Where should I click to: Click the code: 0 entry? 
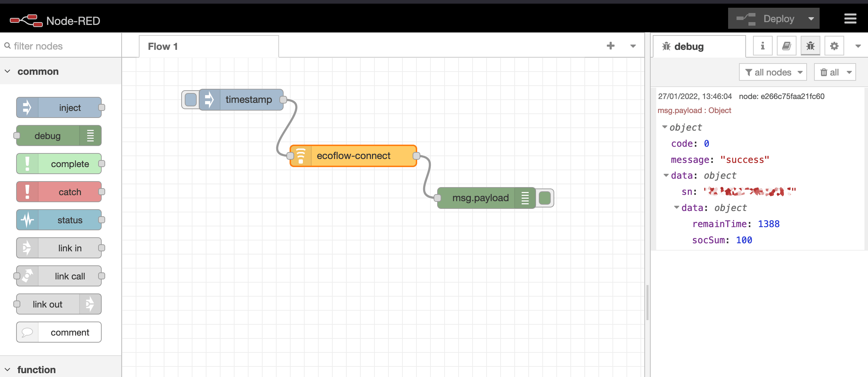click(x=690, y=144)
